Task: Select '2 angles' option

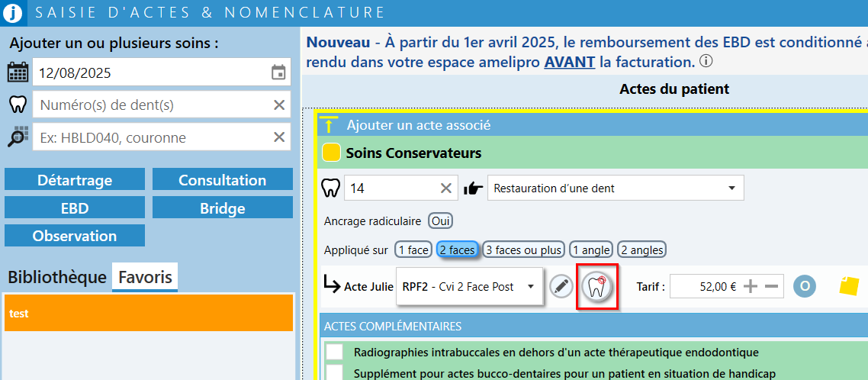Action: [641, 250]
